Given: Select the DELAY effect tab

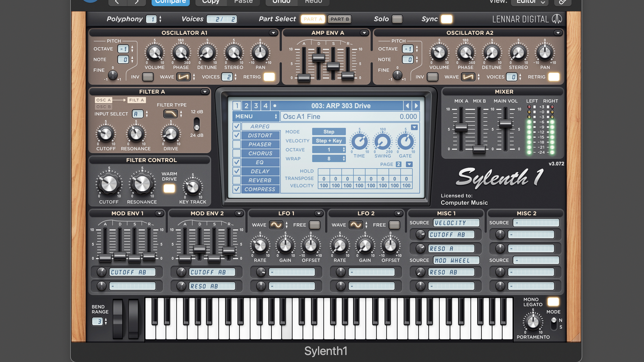Looking at the screenshot, I should (260, 171).
